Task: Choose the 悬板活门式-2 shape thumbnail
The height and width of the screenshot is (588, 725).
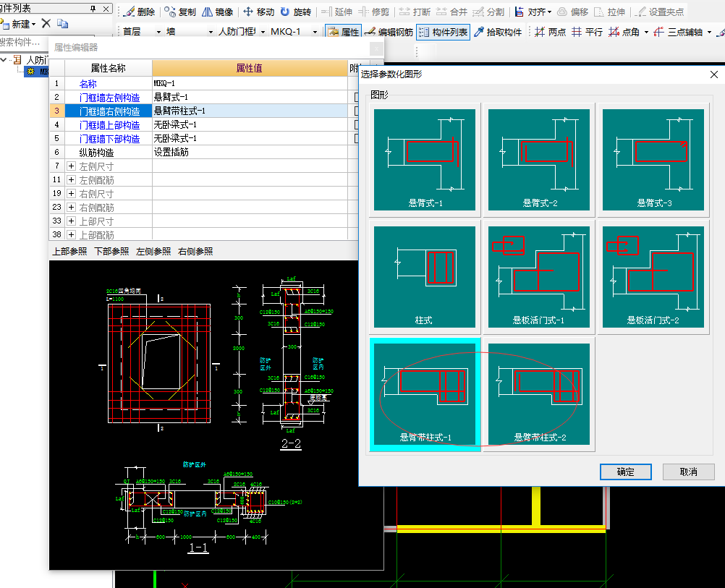Action: click(653, 277)
